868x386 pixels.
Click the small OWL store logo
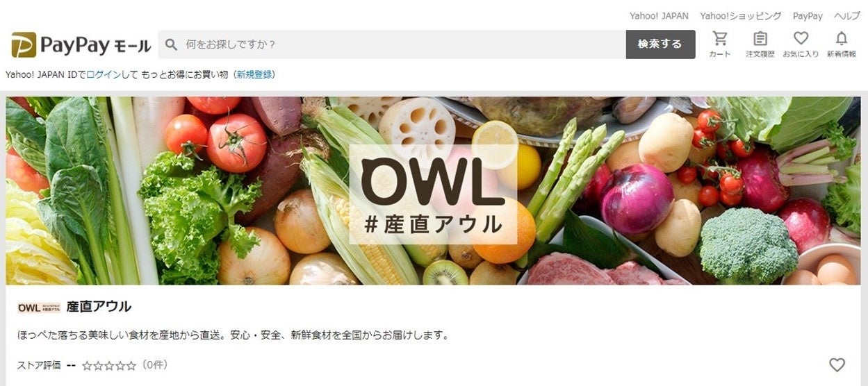coord(39,308)
